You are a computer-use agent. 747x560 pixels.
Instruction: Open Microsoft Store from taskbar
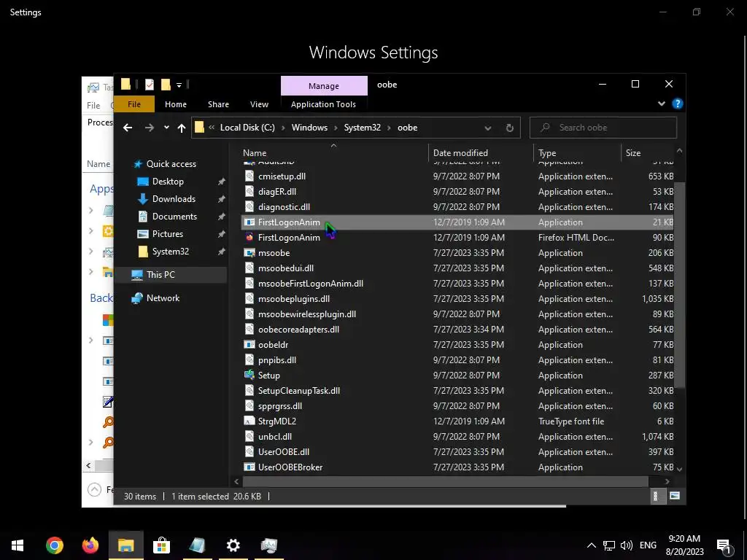[x=161, y=545]
